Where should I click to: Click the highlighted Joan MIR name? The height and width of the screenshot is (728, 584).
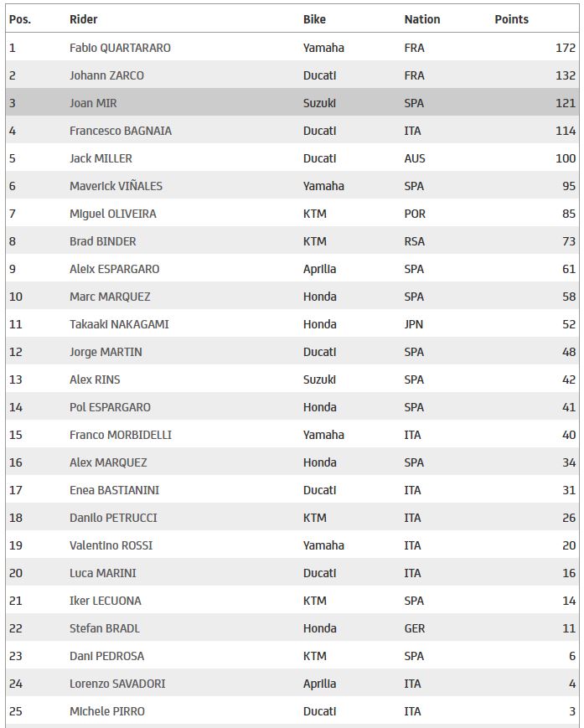click(93, 103)
